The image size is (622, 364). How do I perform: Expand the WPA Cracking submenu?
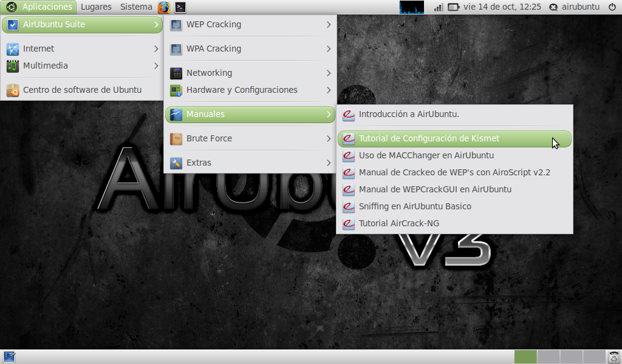(250, 49)
